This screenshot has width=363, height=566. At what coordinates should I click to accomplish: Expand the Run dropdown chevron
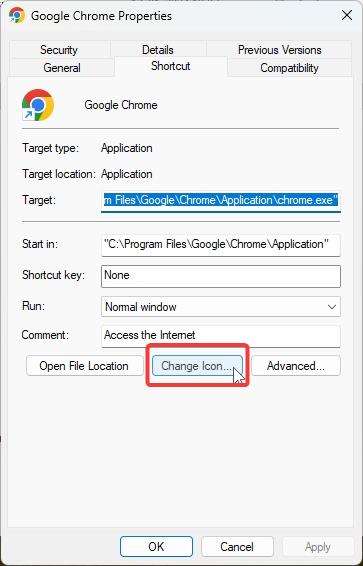click(331, 307)
